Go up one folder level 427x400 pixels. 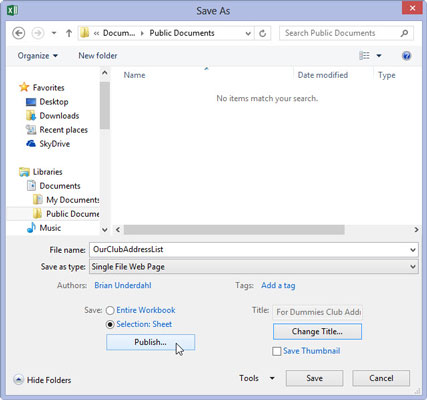pyautogui.click(x=69, y=33)
